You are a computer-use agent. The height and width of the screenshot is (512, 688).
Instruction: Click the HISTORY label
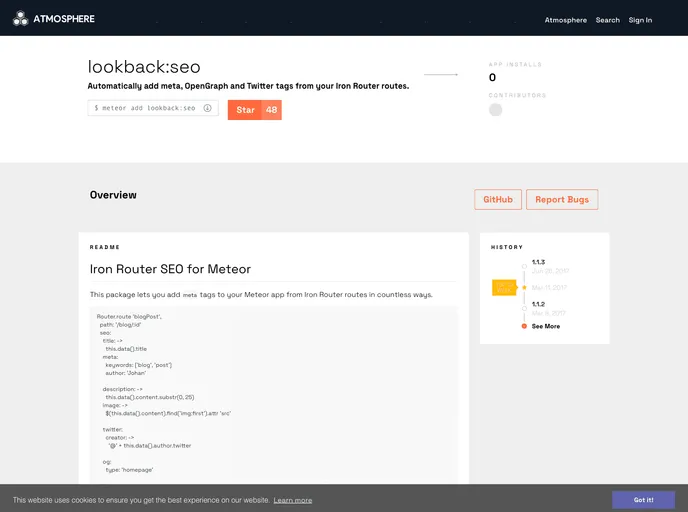coord(507,247)
